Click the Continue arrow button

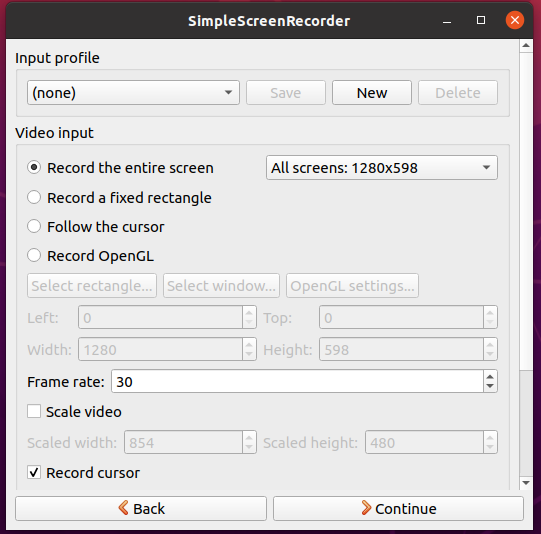click(398, 508)
